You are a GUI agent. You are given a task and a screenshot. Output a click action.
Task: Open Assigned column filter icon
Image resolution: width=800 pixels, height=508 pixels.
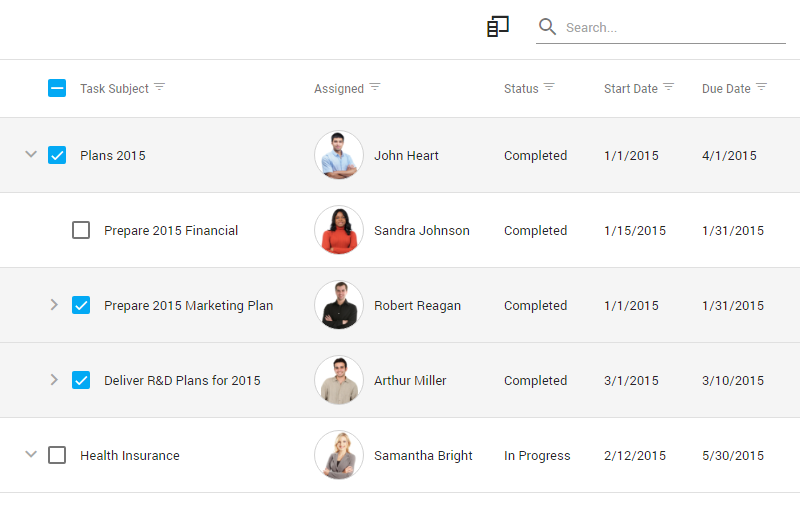375,87
